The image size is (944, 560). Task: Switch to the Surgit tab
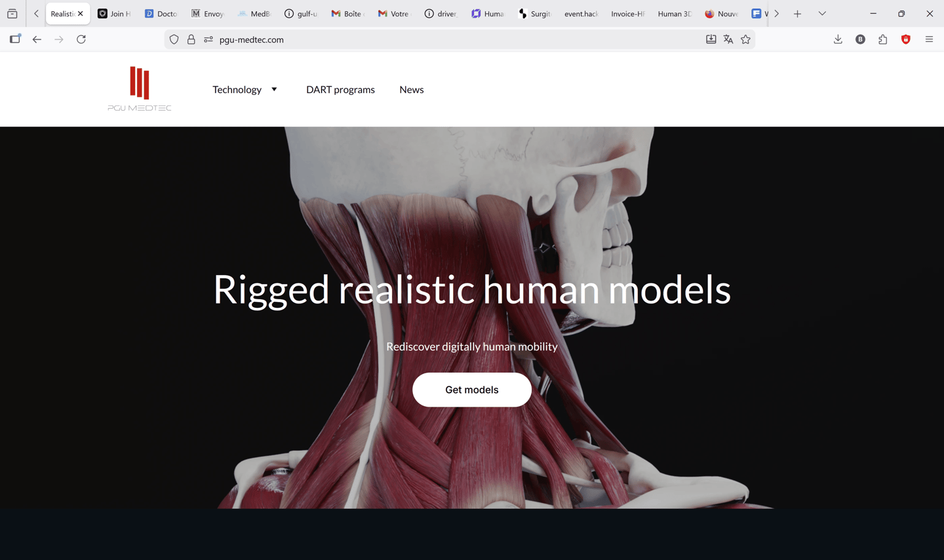click(x=535, y=13)
